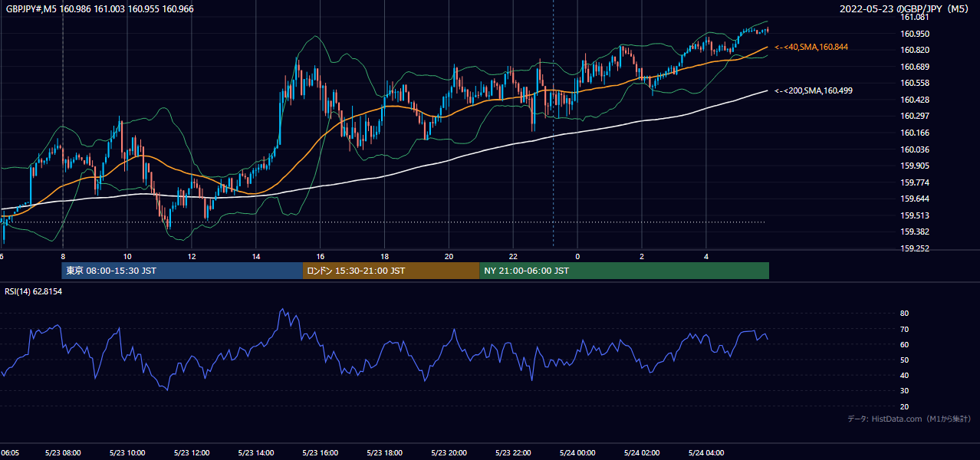
Task: Click the 5/23 08:00 date label at bottom
Action: point(63,453)
